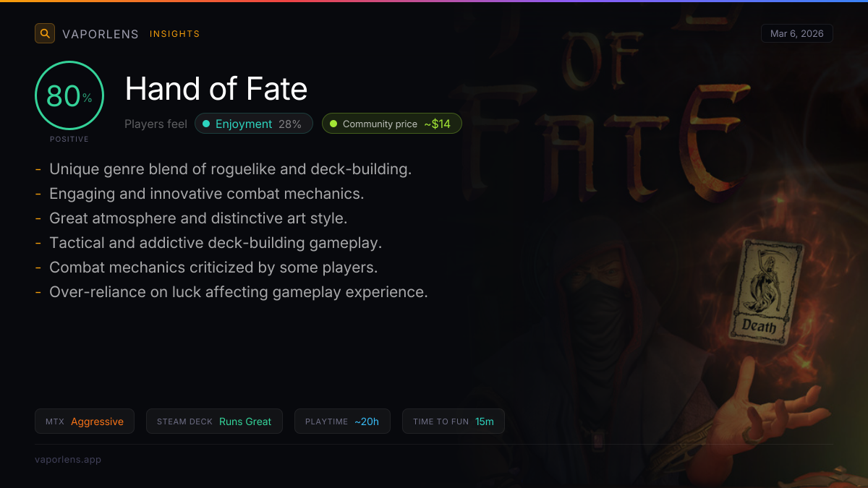Open the VAPORLENS brand name link
Viewport: 868px width, 488px height.
pyautogui.click(x=101, y=34)
